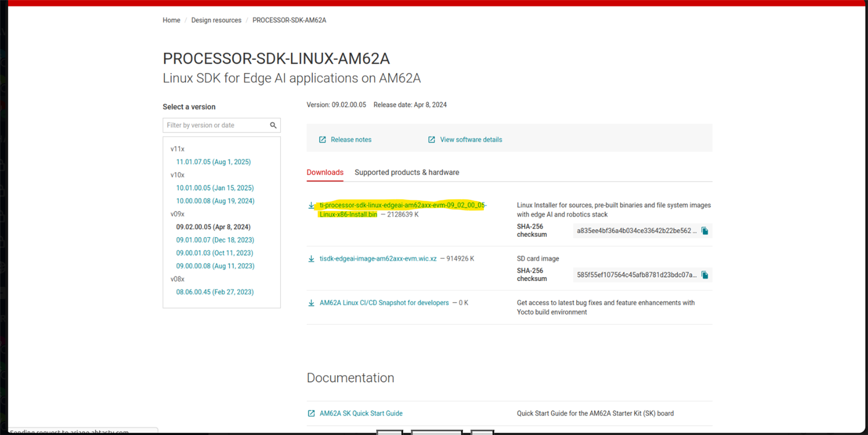Click the external-link icon beside Release notes
868x435 pixels.
322,140
